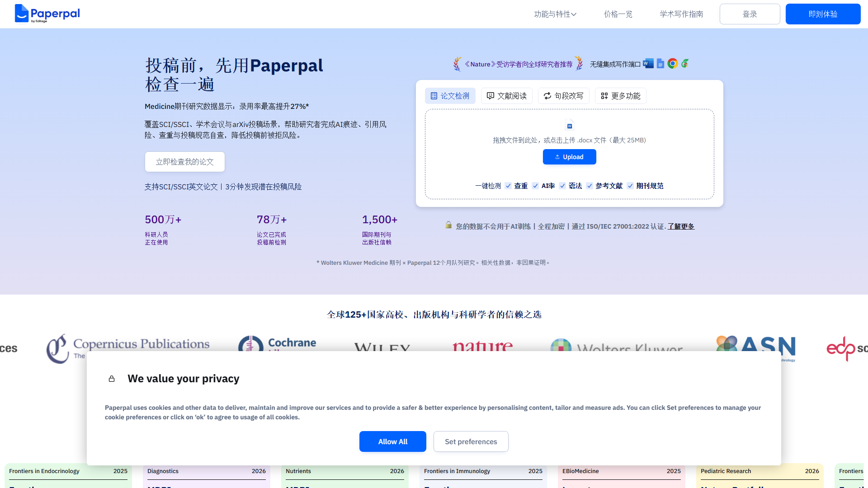The height and width of the screenshot is (488, 868).
Task: Click the 500万+ statistic
Action: 163,220
